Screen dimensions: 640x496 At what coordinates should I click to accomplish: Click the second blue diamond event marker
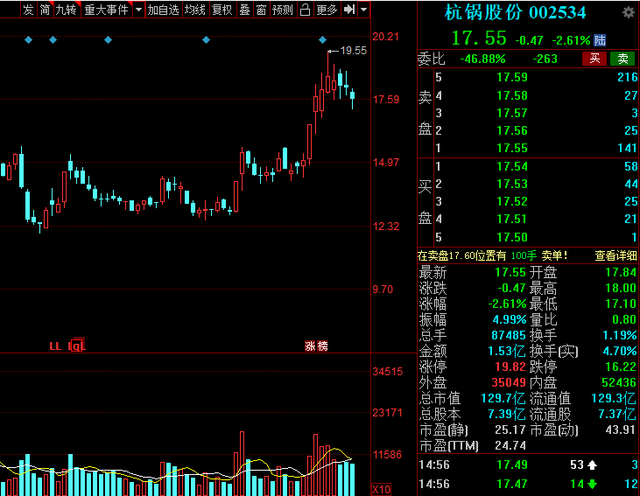pos(53,40)
